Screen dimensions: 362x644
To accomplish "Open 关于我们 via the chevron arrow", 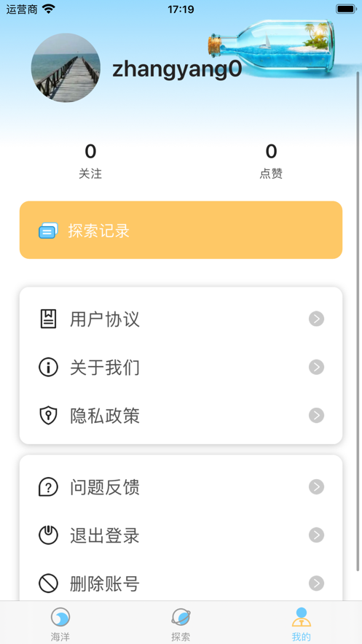I will coord(317,367).
